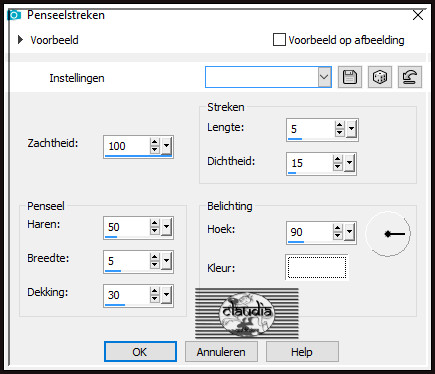
Task: Click the reset to default arrow icon
Action: point(410,77)
